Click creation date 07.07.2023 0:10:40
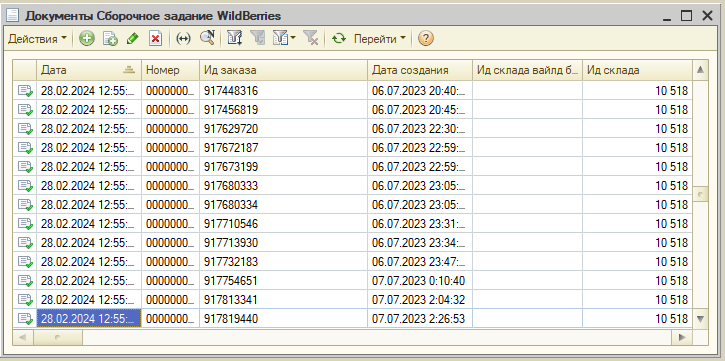The image size is (725, 361). pyautogui.click(x=420, y=281)
